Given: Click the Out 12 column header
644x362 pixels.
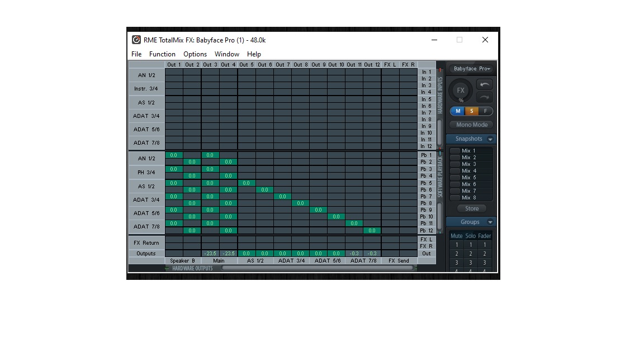Looking at the screenshot, I should [372, 65].
